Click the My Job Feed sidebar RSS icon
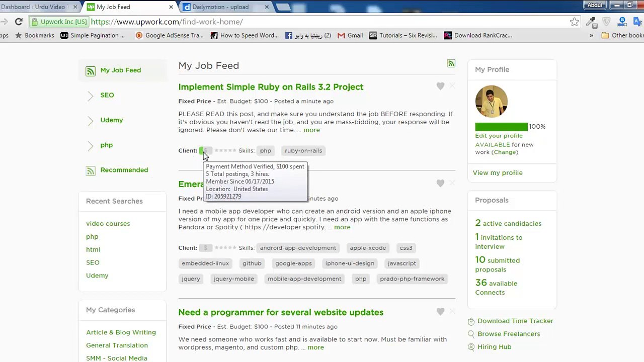 (x=91, y=71)
